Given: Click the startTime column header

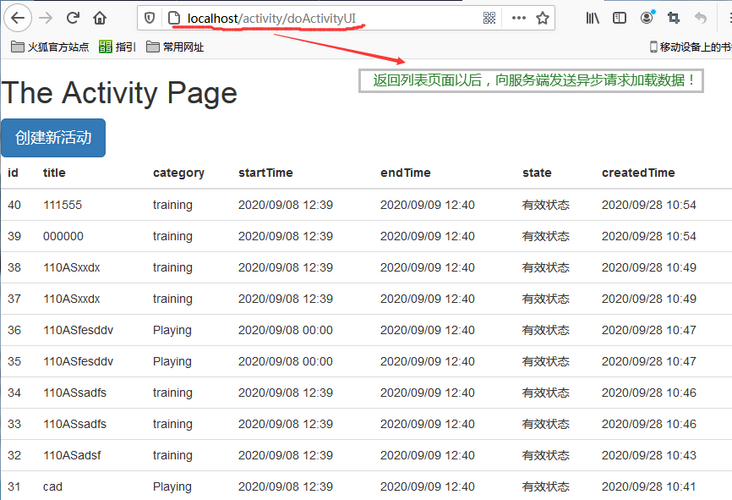Looking at the screenshot, I should point(265,173).
